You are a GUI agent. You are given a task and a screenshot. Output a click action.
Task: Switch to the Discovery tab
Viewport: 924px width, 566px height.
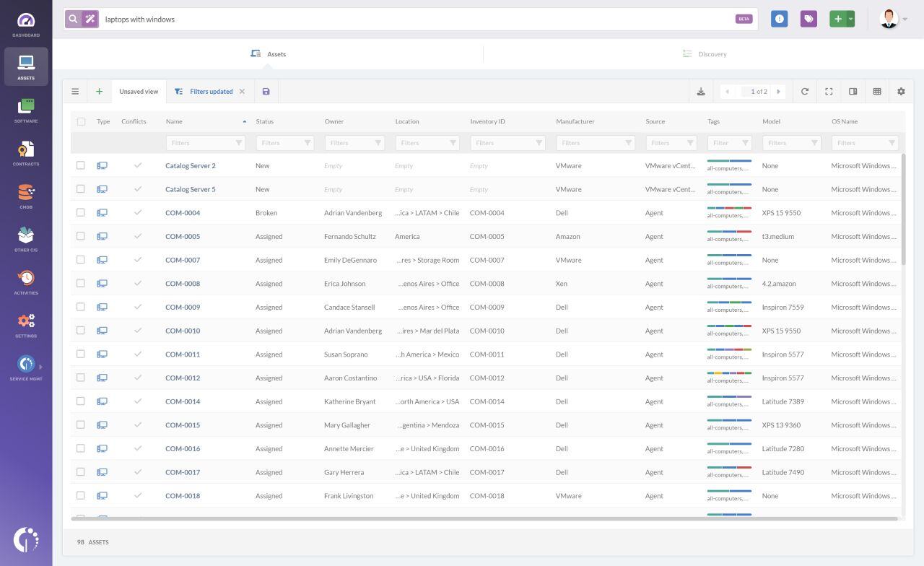[x=705, y=54]
